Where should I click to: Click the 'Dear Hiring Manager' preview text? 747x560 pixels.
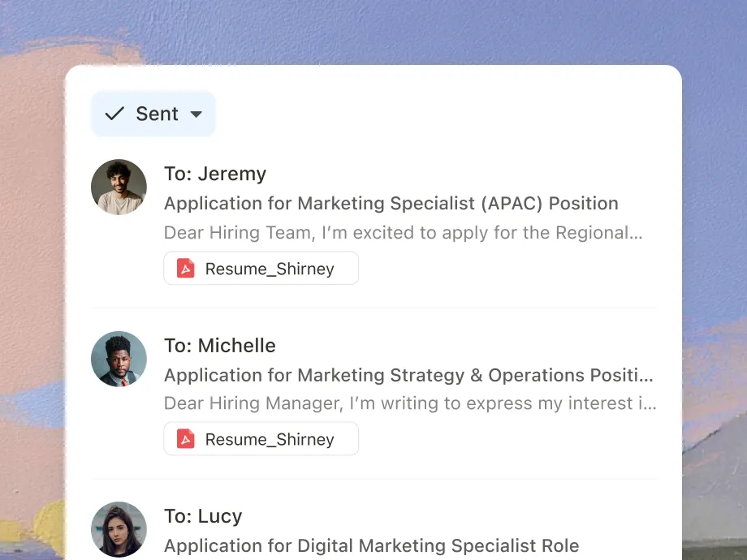(410, 403)
